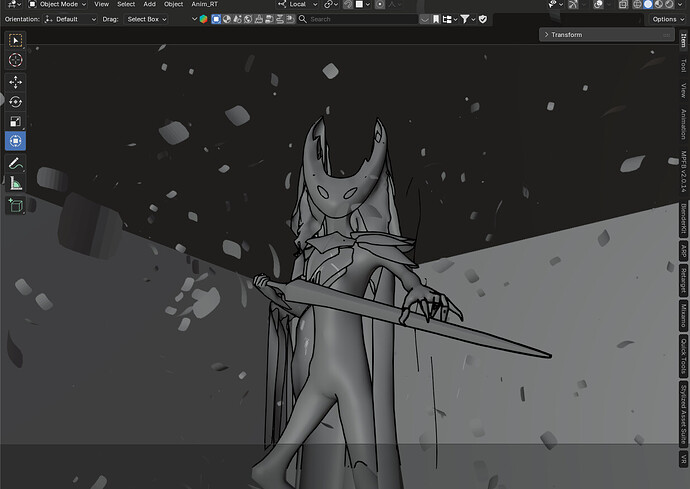Viewport: 690px width, 489px height.
Task: Open the MPFB v2.0.14 sidebar tab
Action: click(683, 171)
